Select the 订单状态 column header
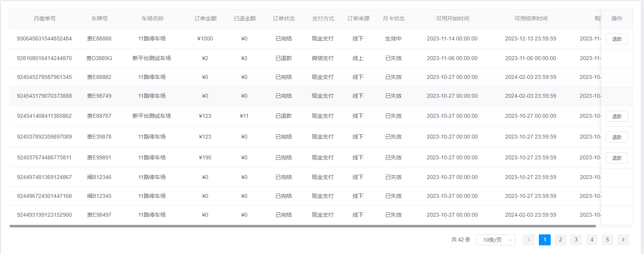 click(284, 18)
